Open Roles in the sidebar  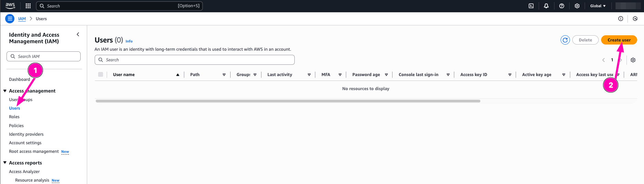pos(14,117)
